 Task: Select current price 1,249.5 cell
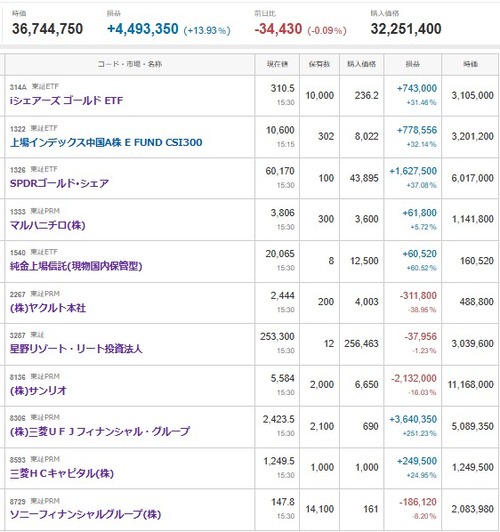click(279, 461)
